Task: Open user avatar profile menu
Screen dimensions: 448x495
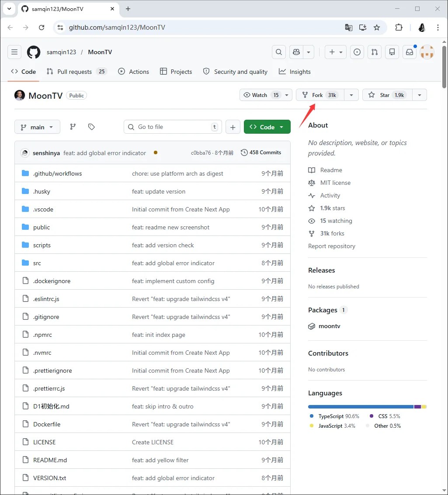Action: (427, 52)
